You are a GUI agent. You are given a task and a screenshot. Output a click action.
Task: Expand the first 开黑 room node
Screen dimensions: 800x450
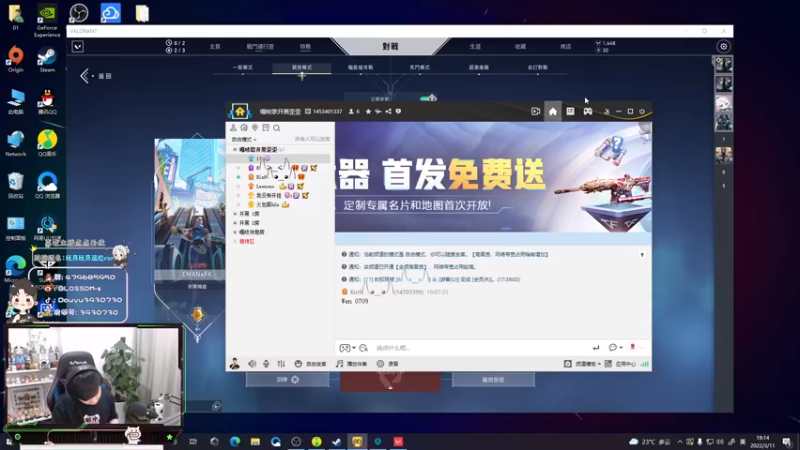click(235, 214)
